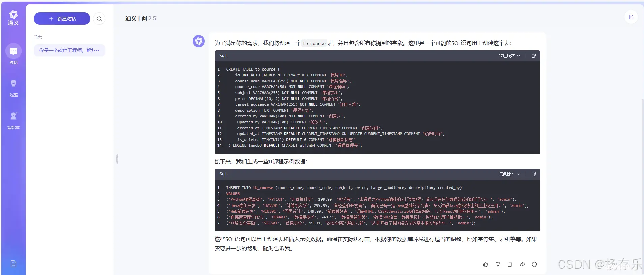The width and height of the screenshot is (644, 275).
Task: Copy the CREATE TABLE code block
Action: coord(534,56)
